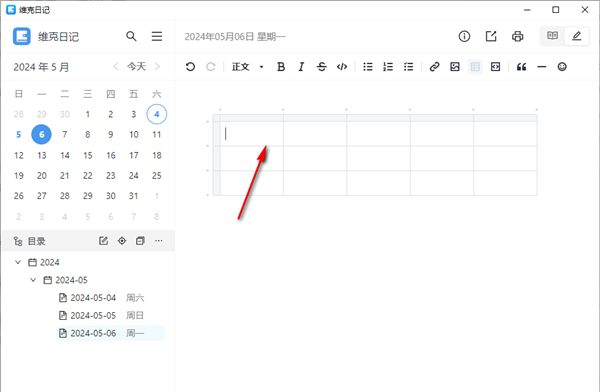Insert an emoji with the smiley icon
600x392 pixels.
(x=562, y=67)
